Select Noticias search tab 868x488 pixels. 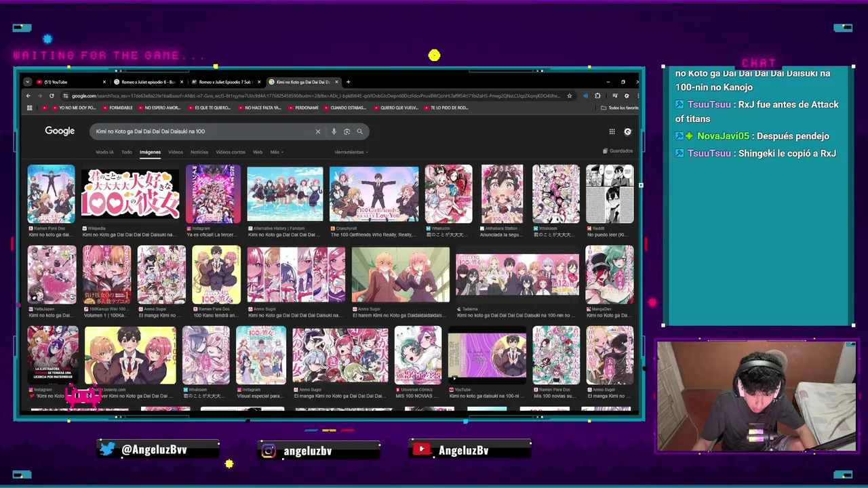click(x=199, y=152)
